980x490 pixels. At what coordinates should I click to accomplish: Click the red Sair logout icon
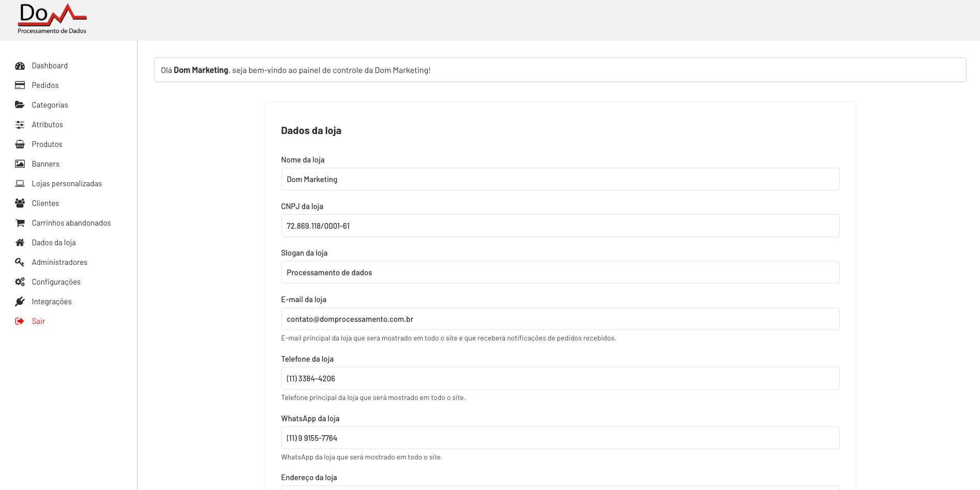click(x=20, y=321)
